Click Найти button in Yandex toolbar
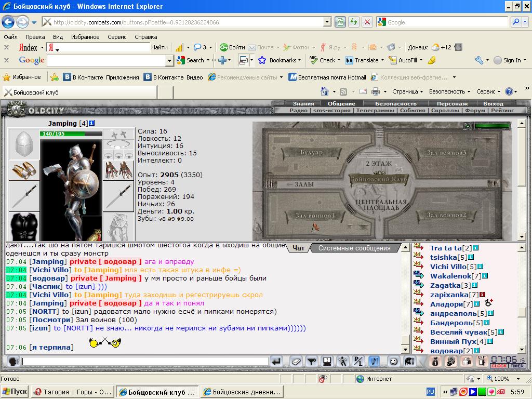Image resolution: width=532 pixels, height=399 pixels. pyautogui.click(x=159, y=47)
